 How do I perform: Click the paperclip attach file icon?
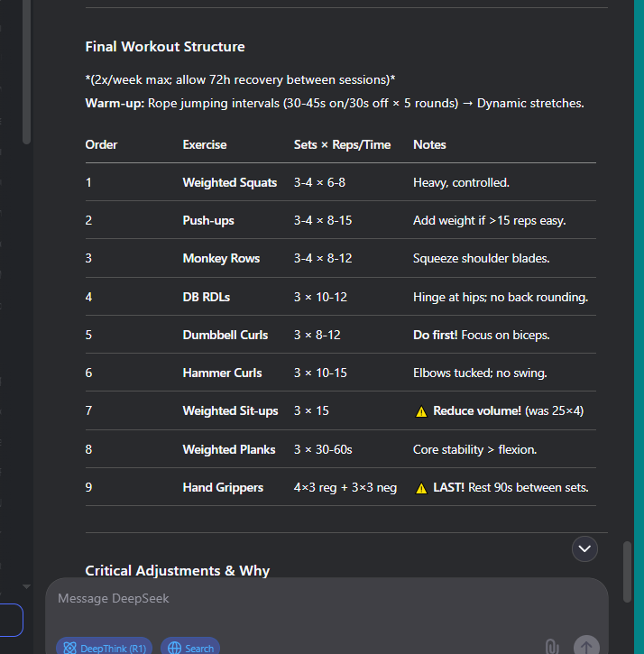(552, 647)
